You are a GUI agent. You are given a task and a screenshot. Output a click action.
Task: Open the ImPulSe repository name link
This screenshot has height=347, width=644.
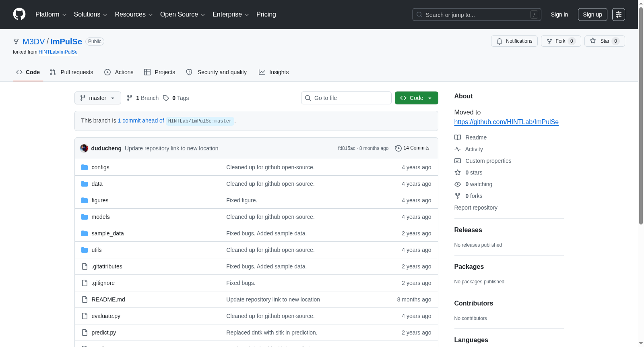66,42
